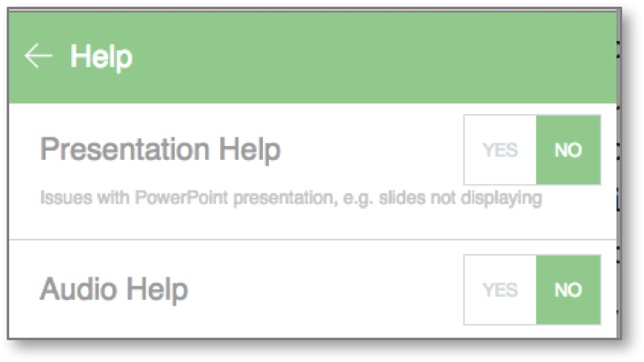Viewport: 644px width, 362px height.
Task: Click the word 'Presentation' in first row
Action: 125,149
